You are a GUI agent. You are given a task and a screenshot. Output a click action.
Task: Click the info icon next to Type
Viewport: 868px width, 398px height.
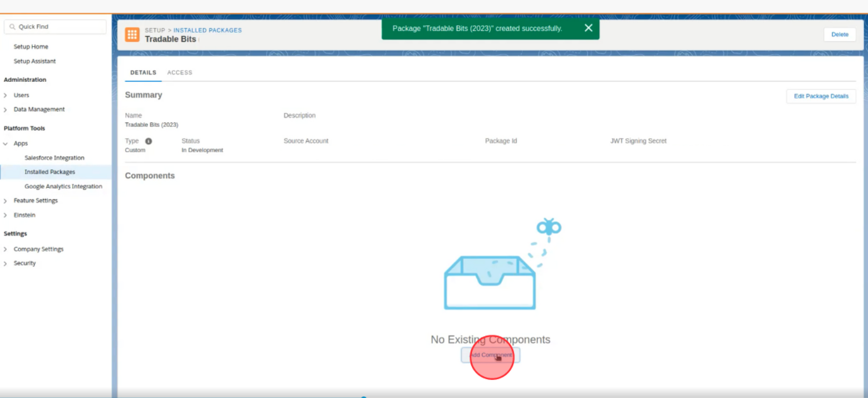[148, 141]
